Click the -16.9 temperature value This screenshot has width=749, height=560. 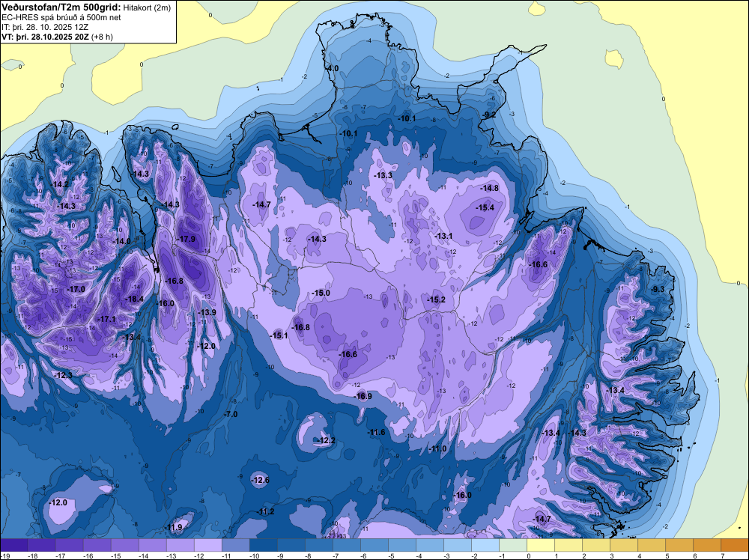pyautogui.click(x=363, y=396)
